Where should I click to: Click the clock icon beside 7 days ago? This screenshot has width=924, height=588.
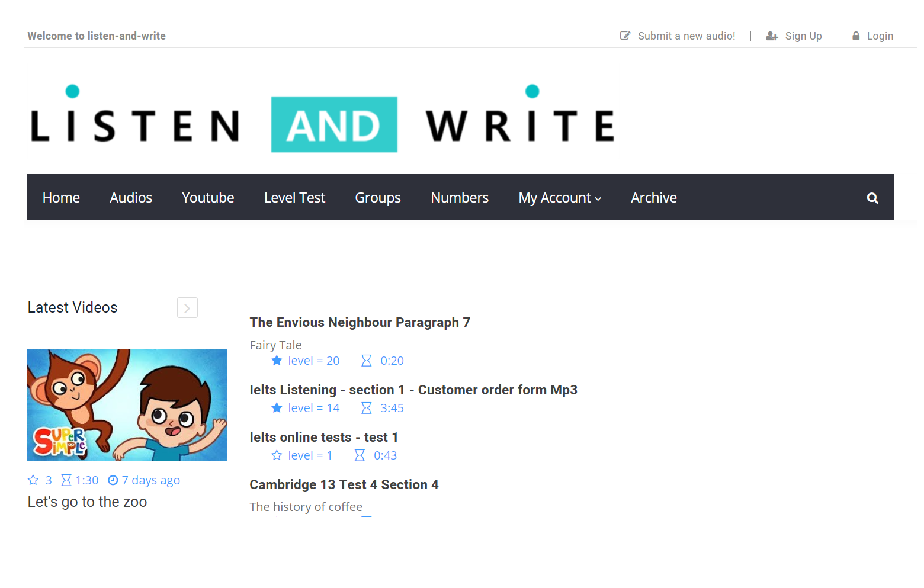coord(113,480)
